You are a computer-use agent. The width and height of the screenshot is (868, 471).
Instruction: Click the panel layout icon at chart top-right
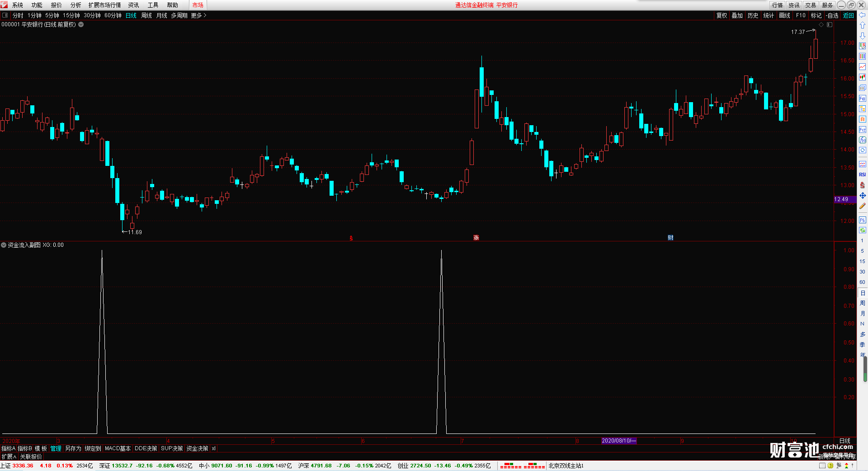(830, 25)
